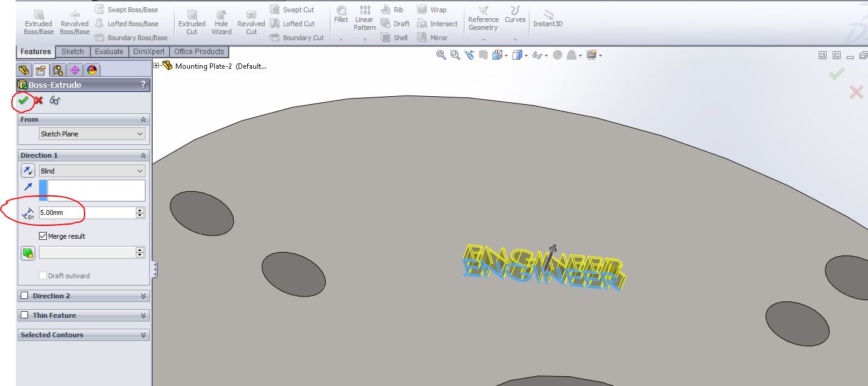Select the Mirror tool
This screenshot has width=868, height=386.
click(432, 38)
